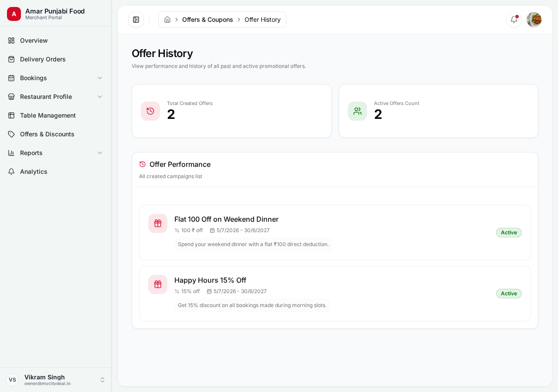Click the gift icon for Flat 100 Off
The height and width of the screenshot is (392, 558).
point(158,223)
